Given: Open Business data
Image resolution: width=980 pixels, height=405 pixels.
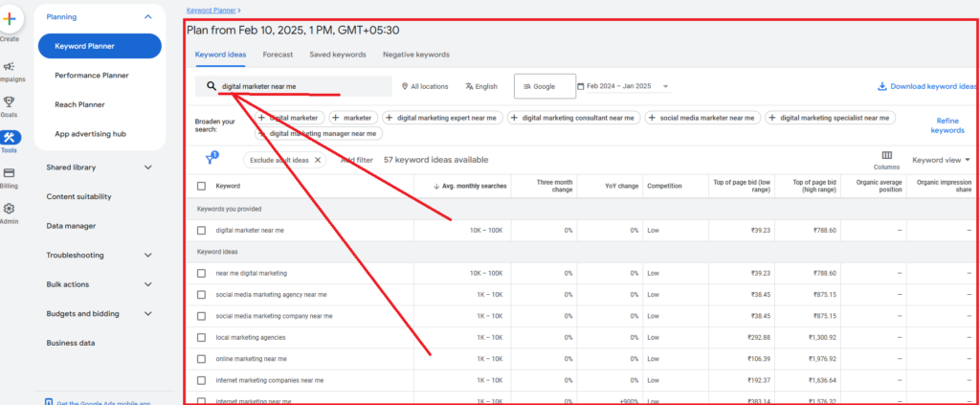Looking at the screenshot, I should pos(71,343).
